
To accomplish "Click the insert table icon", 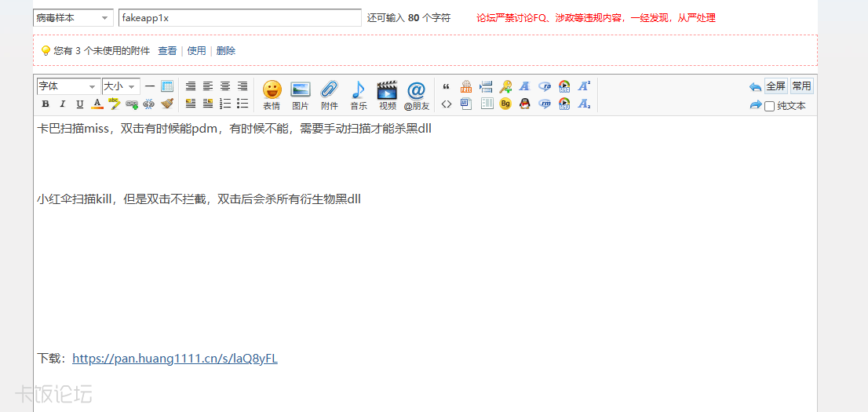I will [x=167, y=86].
